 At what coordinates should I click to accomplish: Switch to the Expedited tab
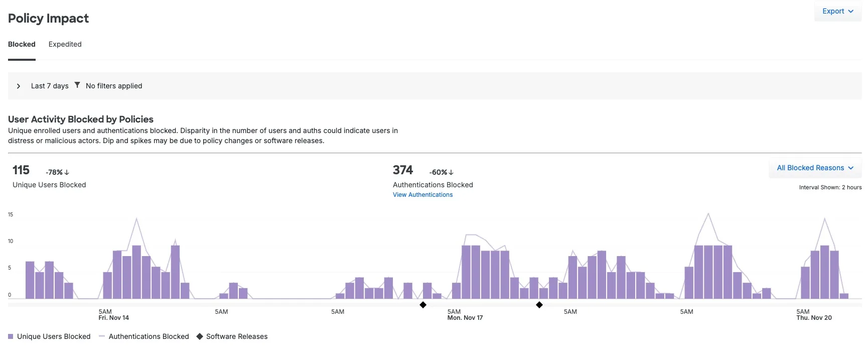pos(65,44)
